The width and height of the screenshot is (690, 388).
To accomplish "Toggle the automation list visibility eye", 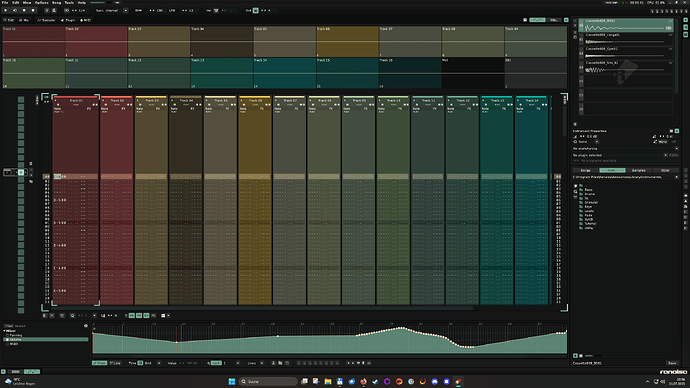I will click(86, 326).
